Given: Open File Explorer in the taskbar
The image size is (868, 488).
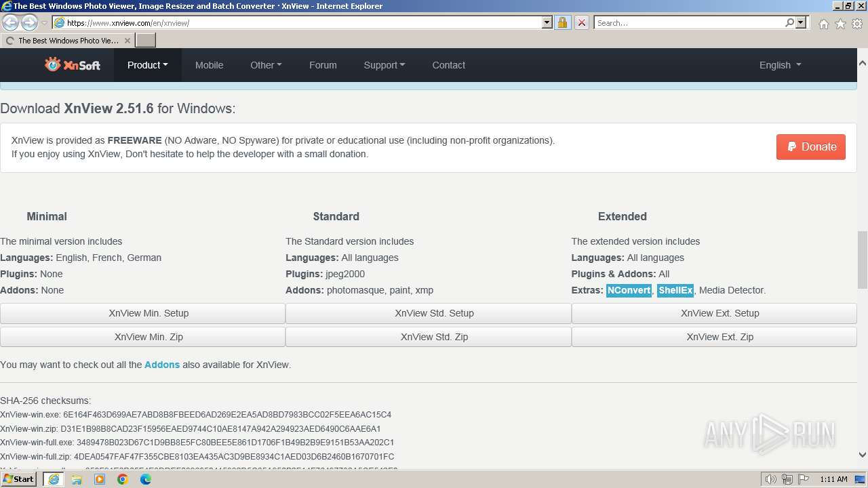Looking at the screenshot, I should point(77,479).
